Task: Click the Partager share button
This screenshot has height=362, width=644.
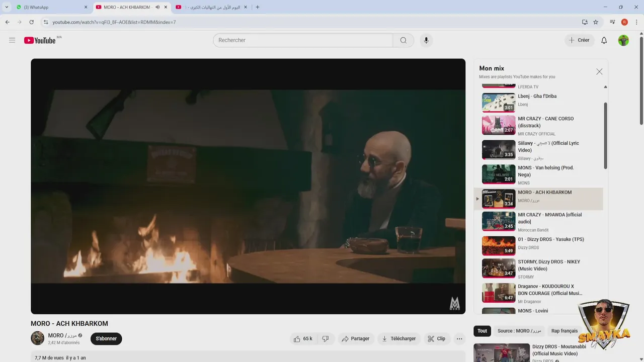Action: click(356, 339)
